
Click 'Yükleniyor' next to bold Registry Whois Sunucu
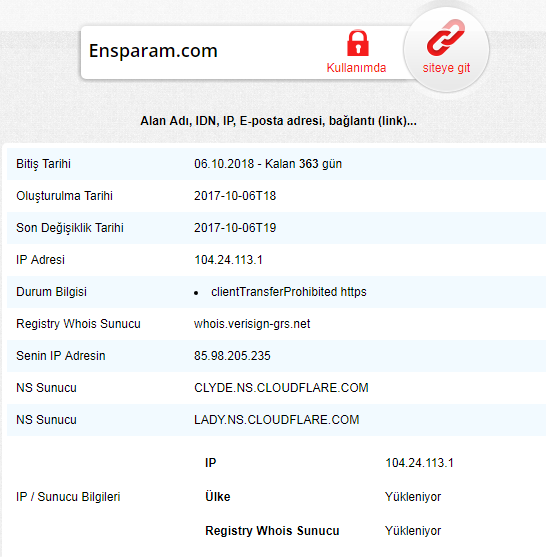pos(413,531)
